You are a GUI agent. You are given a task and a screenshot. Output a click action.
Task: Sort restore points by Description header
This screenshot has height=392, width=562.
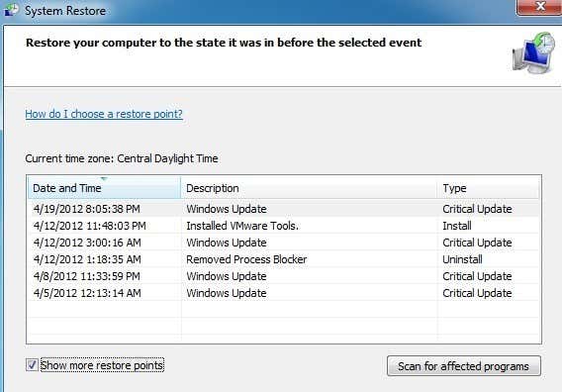pos(309,188)
